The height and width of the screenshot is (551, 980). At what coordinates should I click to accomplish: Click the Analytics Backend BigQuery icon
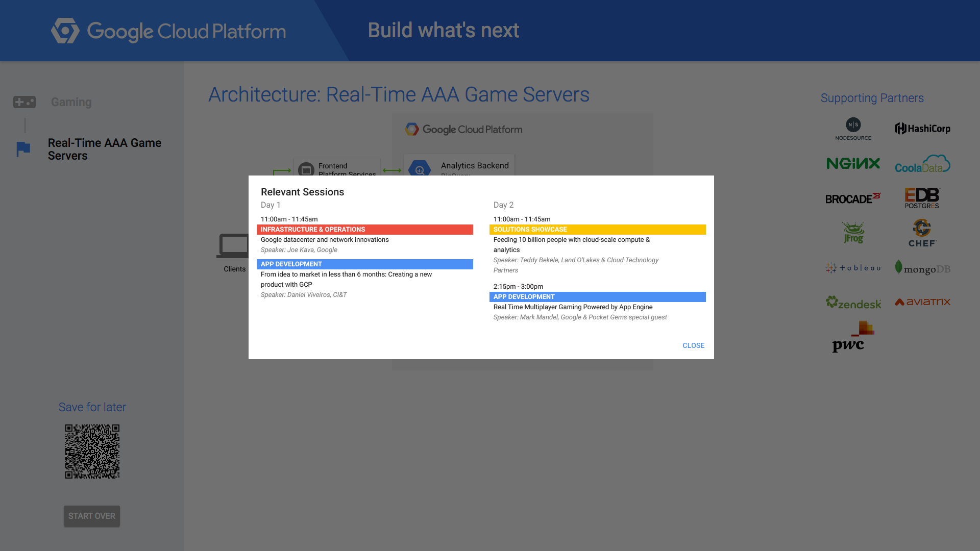tap(420, 168)
